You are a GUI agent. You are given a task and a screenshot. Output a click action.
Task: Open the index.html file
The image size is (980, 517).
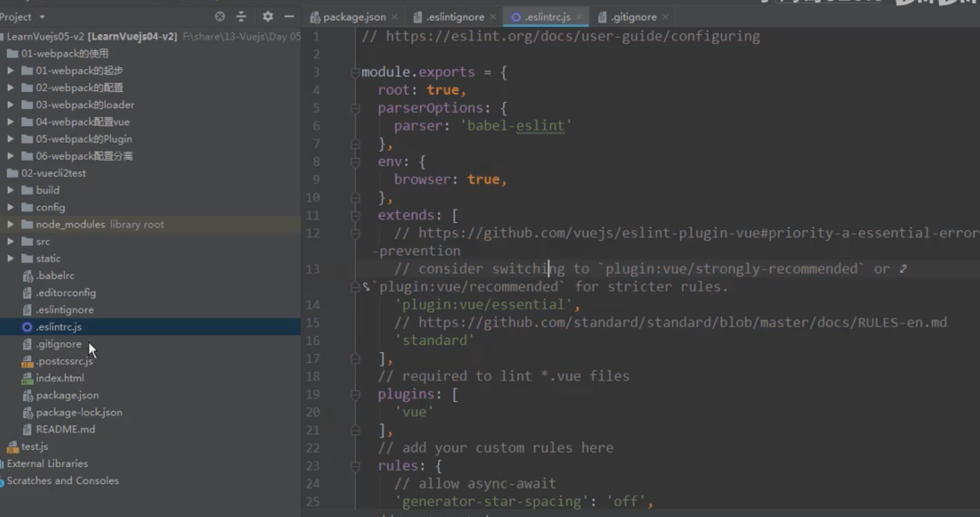pyautogui.click(x=60, y=378)
